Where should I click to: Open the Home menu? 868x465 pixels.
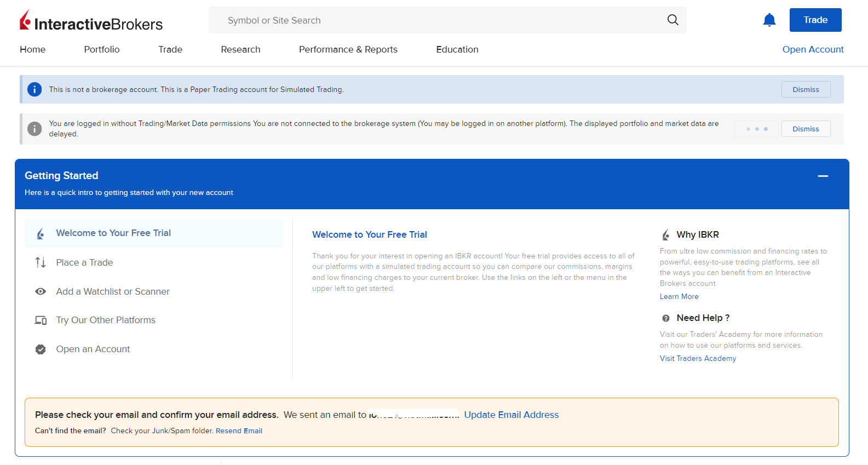(33, 49)
